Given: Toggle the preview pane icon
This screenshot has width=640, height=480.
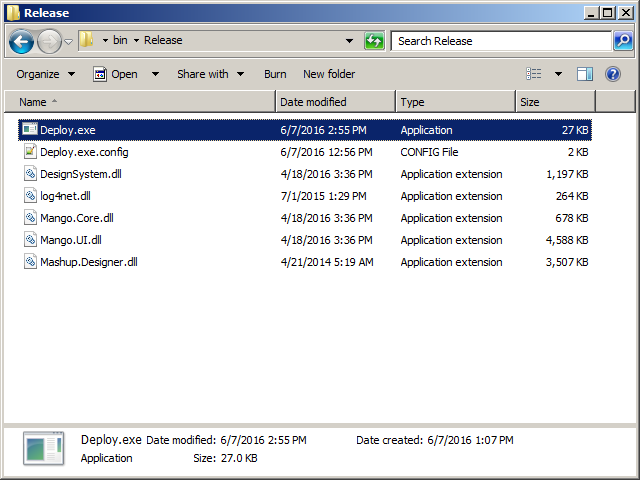Looking at the screenshot, I should (585, 74).
